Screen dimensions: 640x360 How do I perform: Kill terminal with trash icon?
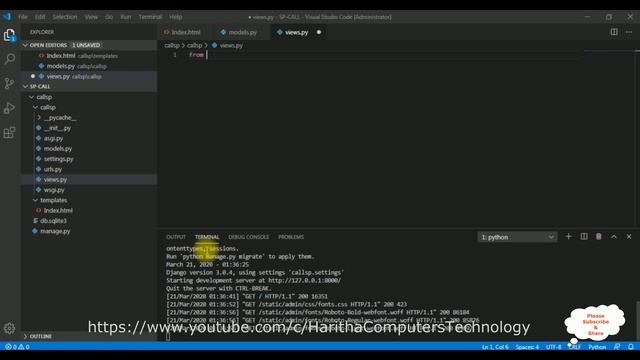[599, 237]
